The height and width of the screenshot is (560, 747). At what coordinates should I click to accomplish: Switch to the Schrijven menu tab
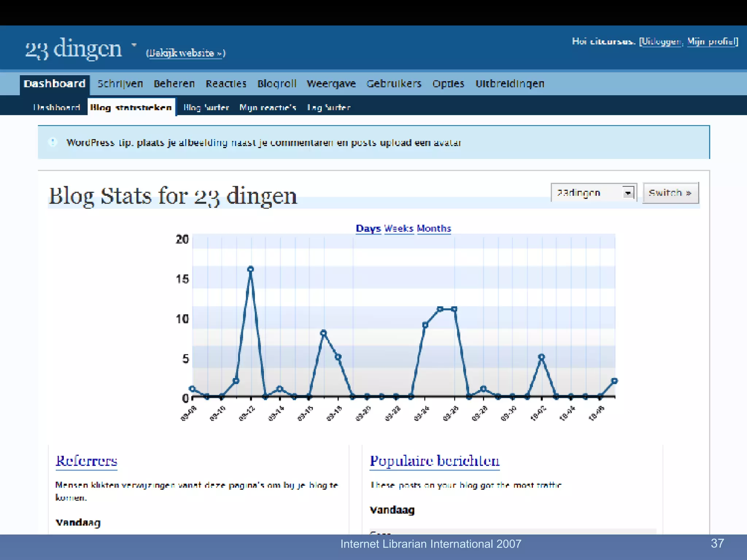(x=120, y=84)
